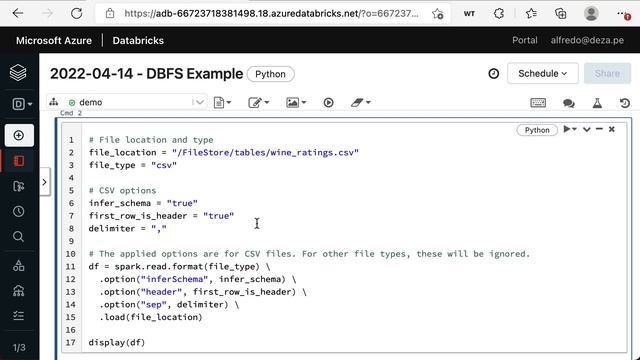Open Data shapes sidebar icon

click(19, 266)
